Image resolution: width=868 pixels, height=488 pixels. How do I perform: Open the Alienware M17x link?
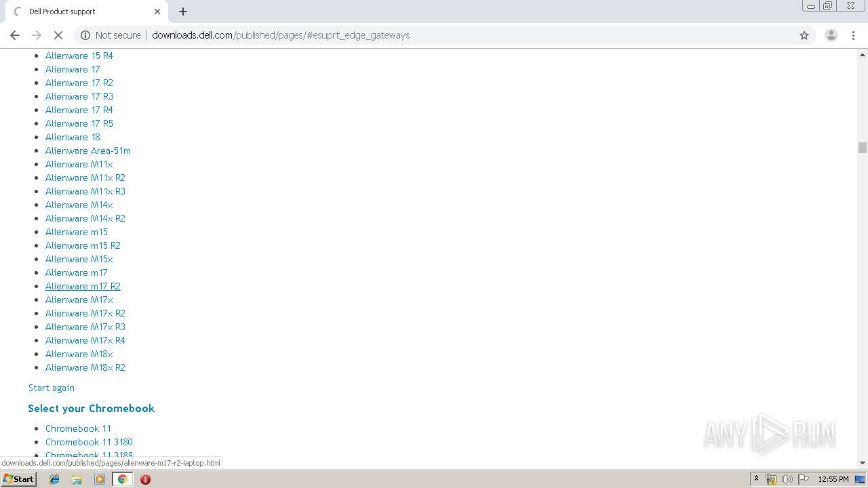(x=79, y=300)
